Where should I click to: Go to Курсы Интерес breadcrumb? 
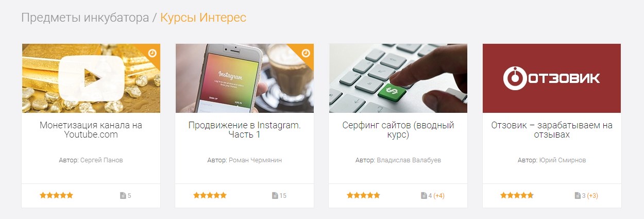(x=203, y=18)
